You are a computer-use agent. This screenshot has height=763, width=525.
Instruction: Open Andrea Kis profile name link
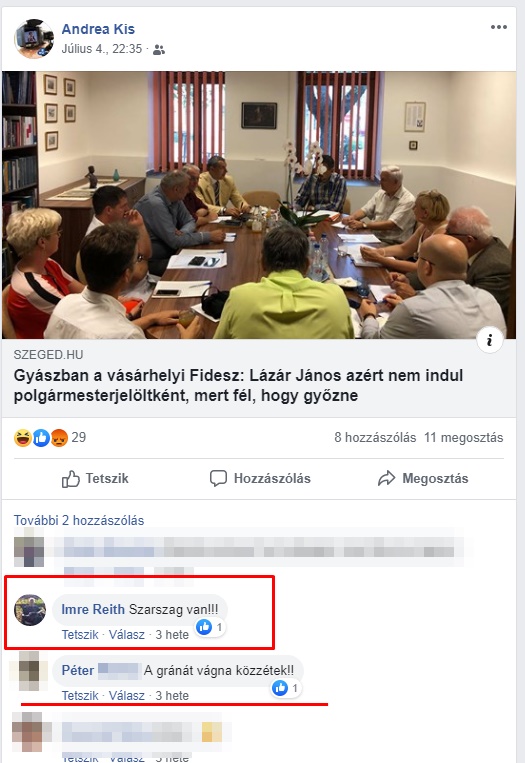98,29
